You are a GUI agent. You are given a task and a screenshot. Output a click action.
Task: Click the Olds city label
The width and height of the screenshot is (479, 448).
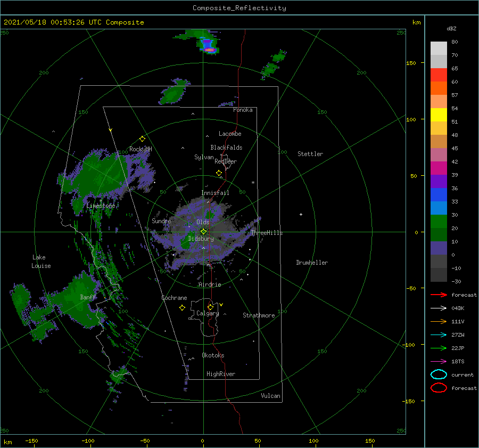[203, 222]
